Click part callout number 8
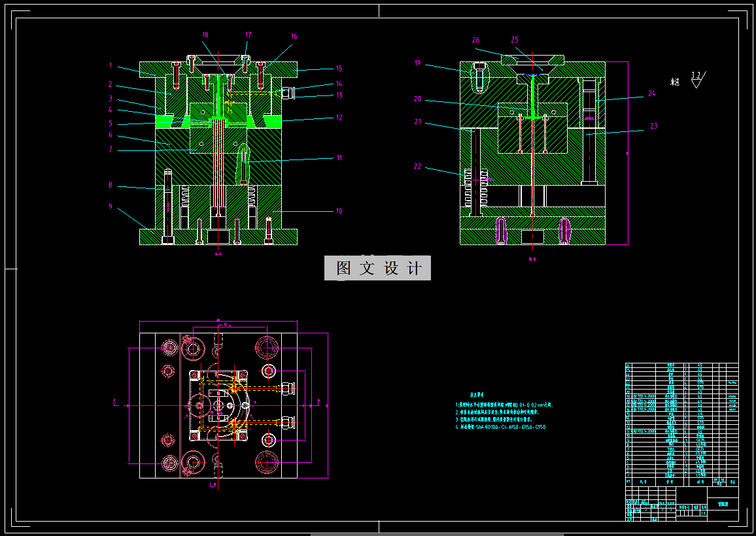Screen dimensions: 756x536 (111, 185)
